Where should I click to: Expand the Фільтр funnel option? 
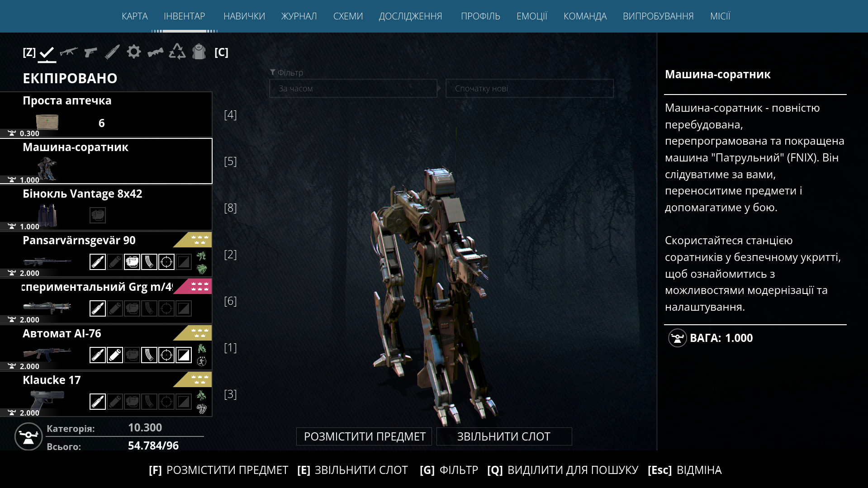(x=286, y=72)
